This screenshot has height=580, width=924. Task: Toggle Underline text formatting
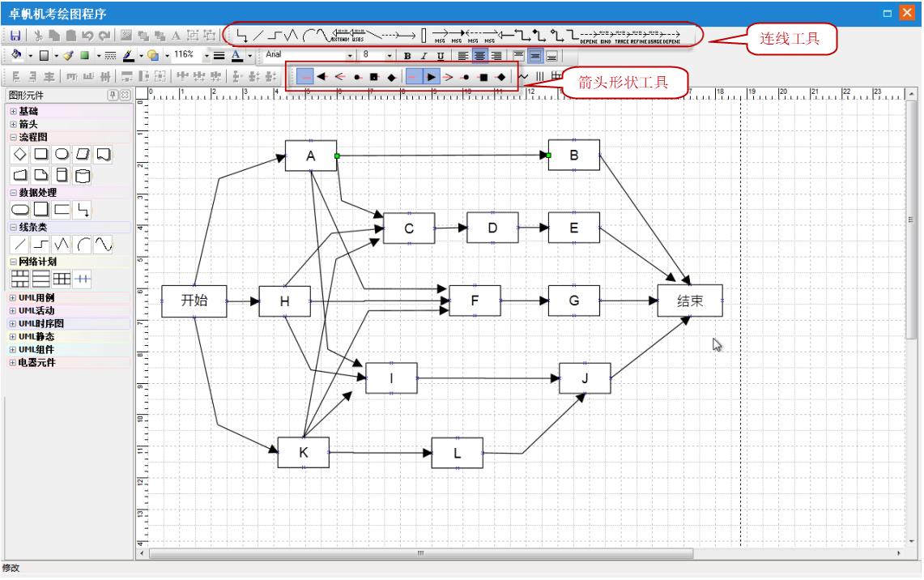tap(441, 56)
